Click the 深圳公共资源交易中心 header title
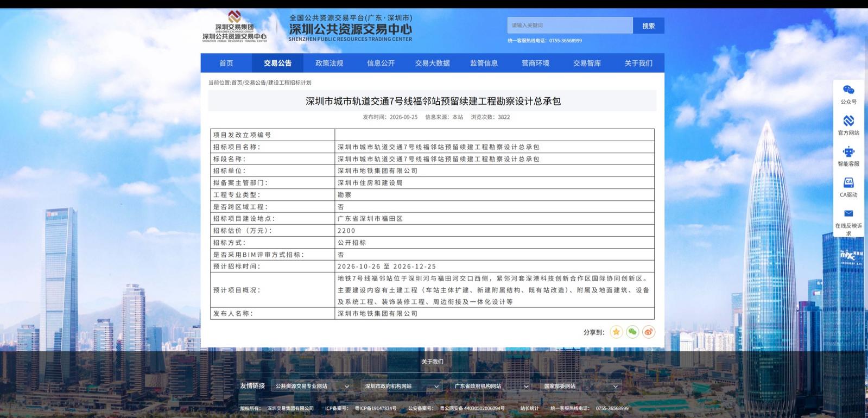 point(350,29)
